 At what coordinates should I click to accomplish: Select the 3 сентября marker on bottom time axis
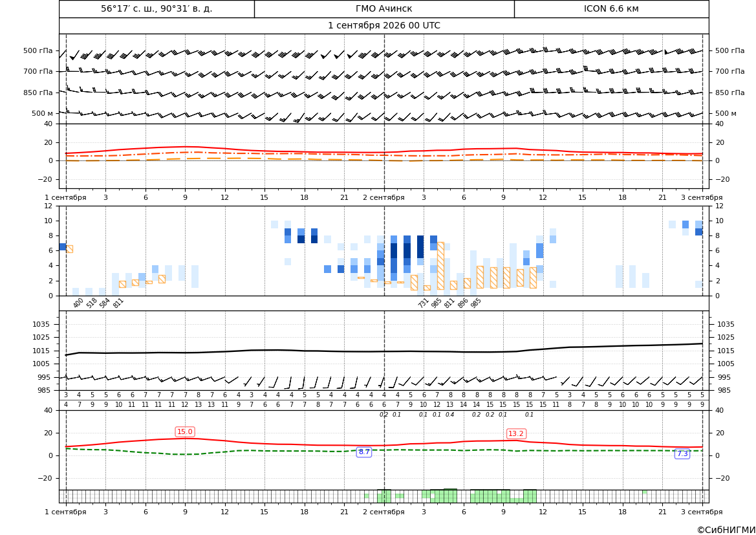point(702,512)
